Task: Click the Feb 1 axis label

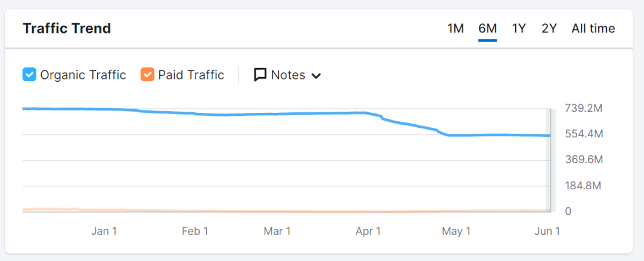Action: (195, 231)
